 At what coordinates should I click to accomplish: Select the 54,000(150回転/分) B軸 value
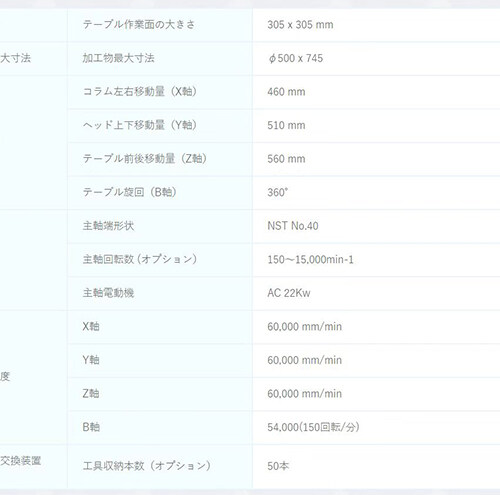coord(313,427)
